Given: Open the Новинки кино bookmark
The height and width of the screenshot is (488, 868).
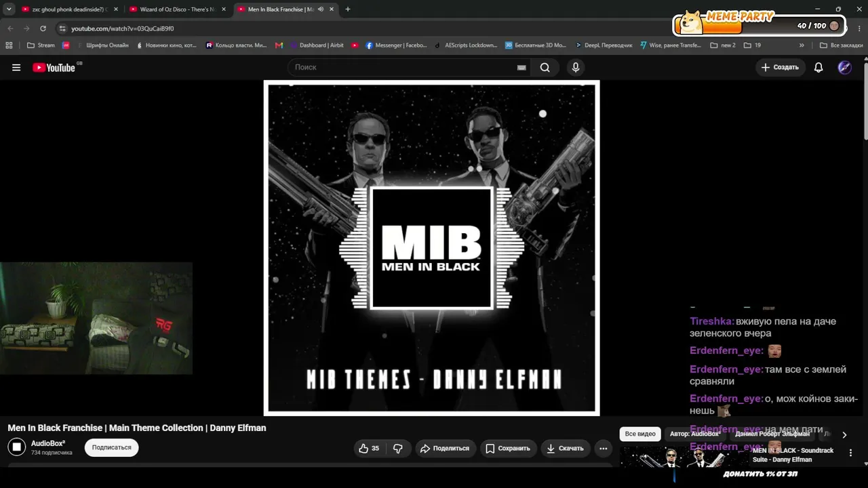Looking at the screenshot, I should (x=167, y=45).
